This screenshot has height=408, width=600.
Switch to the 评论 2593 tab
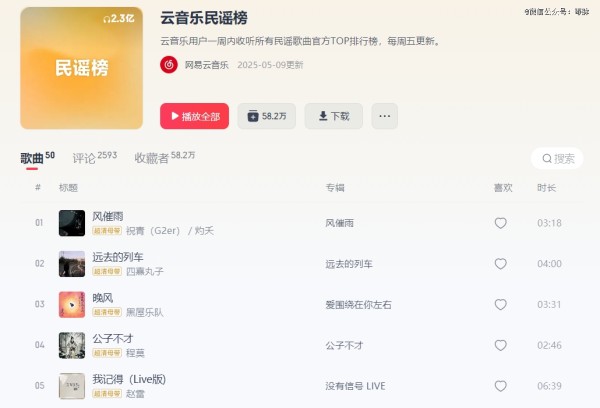click(x=95, y=157)
